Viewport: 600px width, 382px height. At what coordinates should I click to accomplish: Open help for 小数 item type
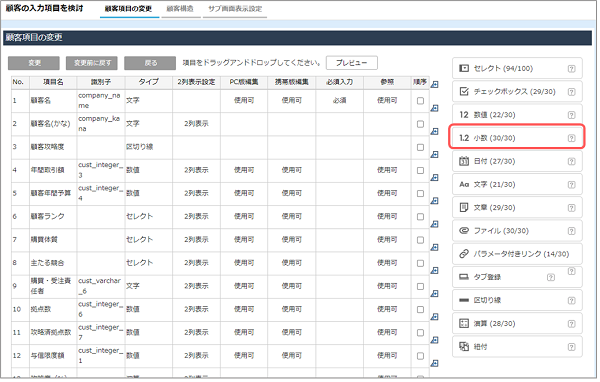click(571, 138)
